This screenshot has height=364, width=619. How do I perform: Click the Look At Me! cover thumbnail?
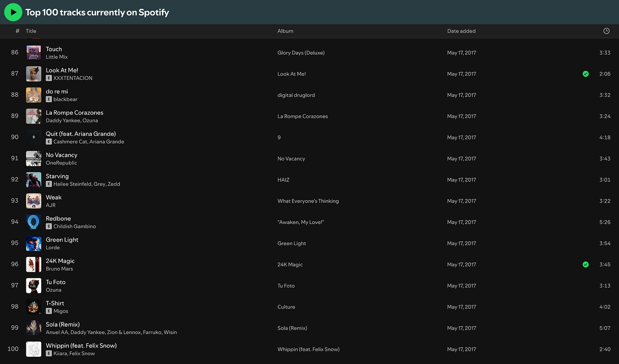pyautogui.click(x=34, y=74)
